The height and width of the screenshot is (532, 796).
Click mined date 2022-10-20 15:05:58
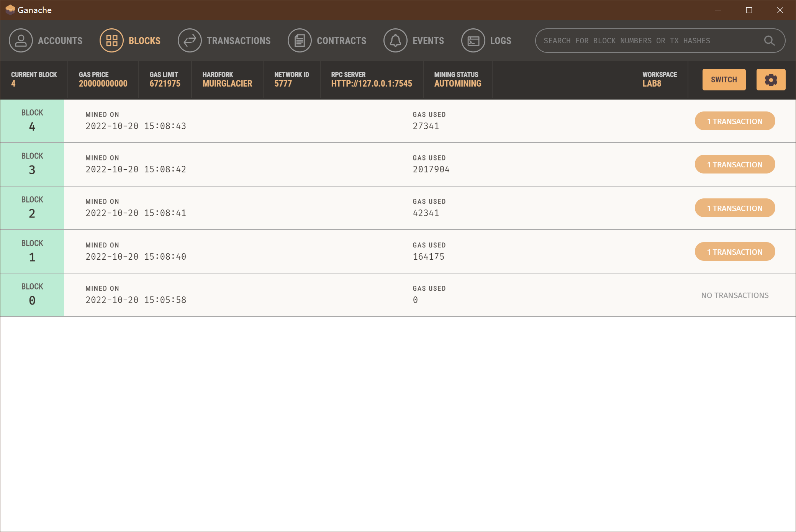point(136,300)
